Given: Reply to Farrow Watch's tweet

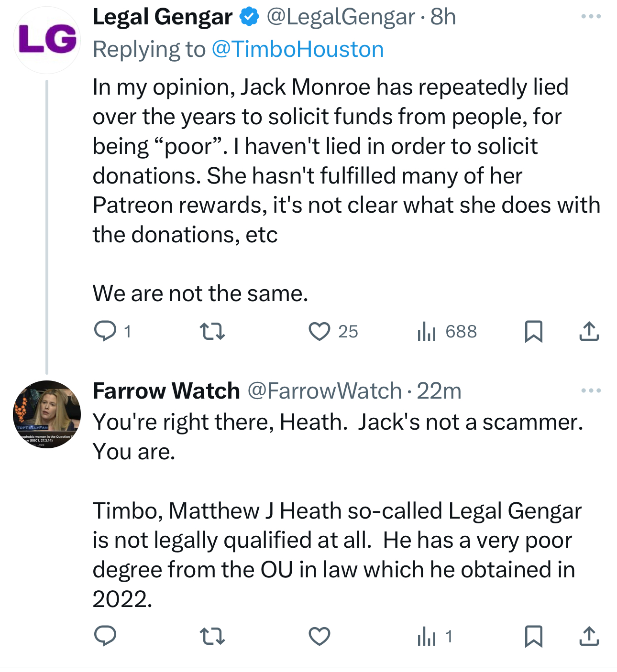Looking at the screenshot, I should coord(105,636).
